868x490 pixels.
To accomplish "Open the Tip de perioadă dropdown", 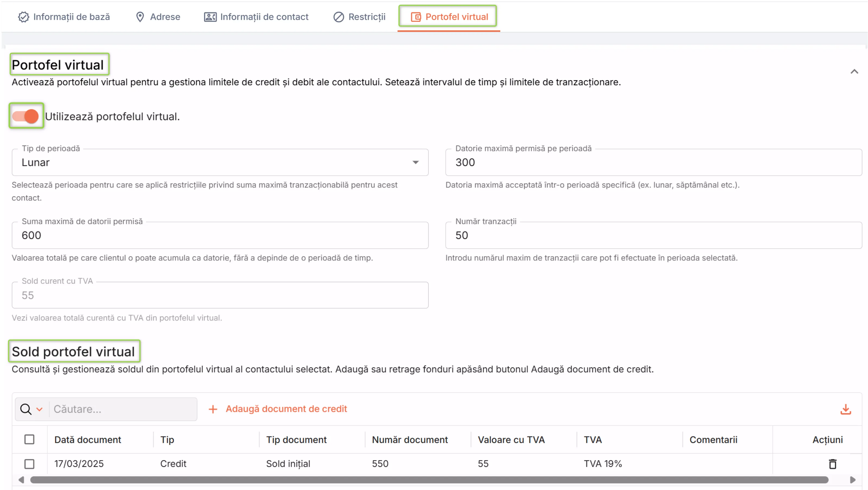I will click(220, 162).
